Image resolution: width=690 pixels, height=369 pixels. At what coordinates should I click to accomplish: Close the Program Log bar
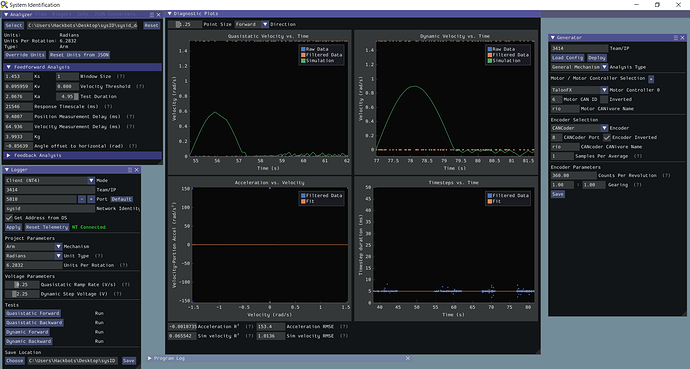[x=407, y=358]
